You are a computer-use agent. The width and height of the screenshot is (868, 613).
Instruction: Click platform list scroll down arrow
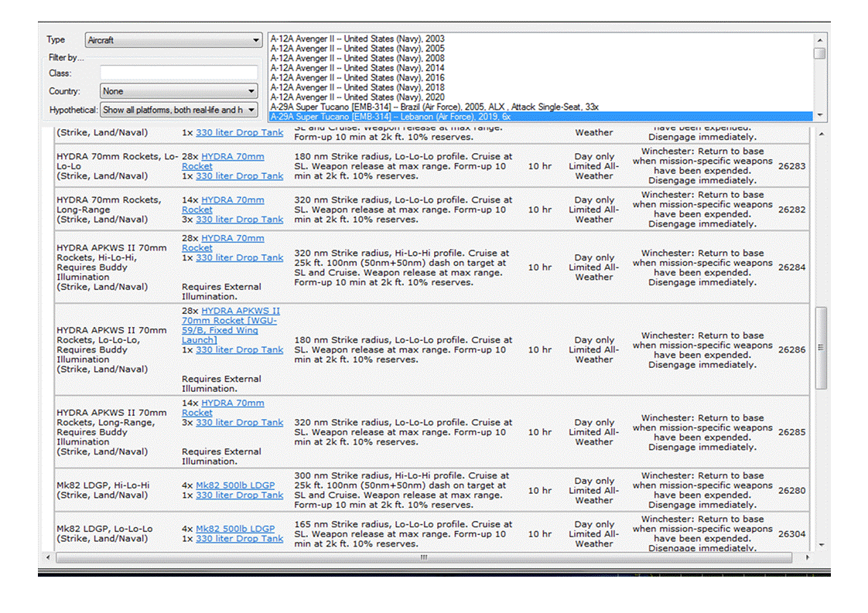click(x=820, y=115)
